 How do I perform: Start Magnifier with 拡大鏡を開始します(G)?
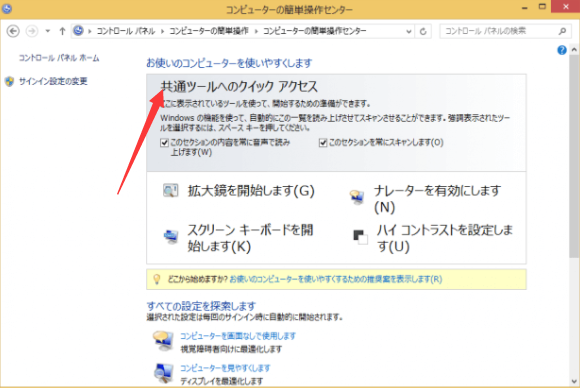[x=251, y=191]
